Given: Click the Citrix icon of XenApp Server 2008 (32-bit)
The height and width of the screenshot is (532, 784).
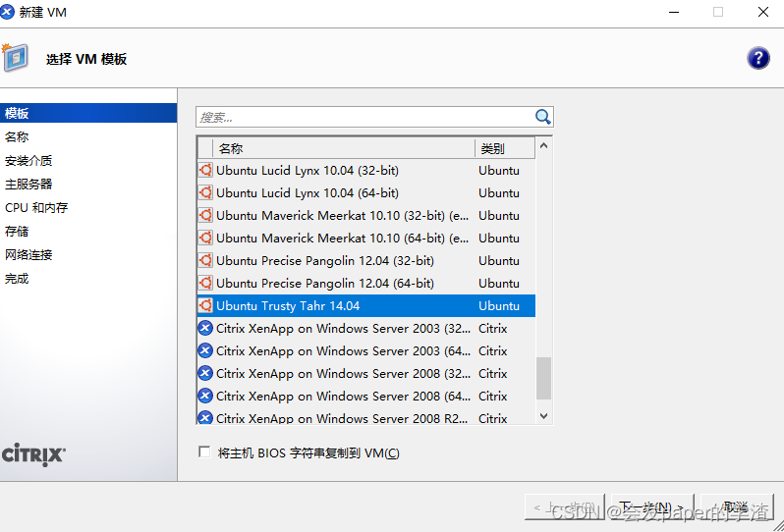Looking at the screenshot, I should (205, 373).
